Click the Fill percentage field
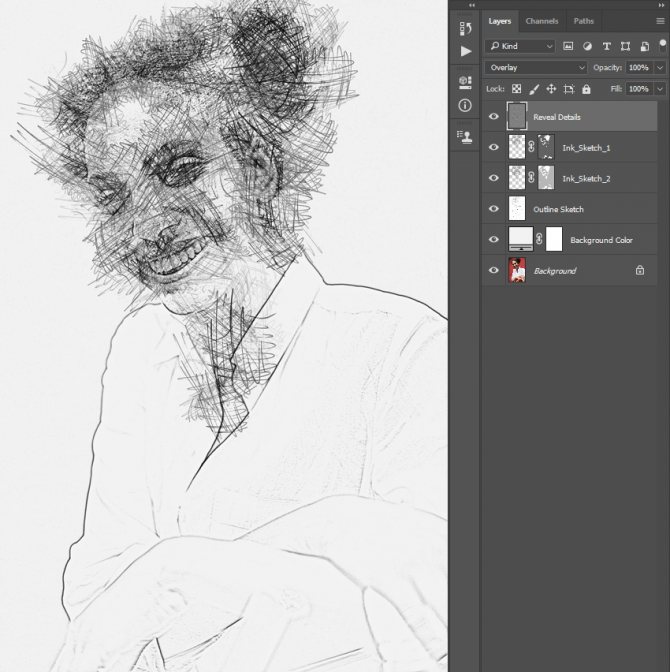The image size is (670, 672). [637, 89]
